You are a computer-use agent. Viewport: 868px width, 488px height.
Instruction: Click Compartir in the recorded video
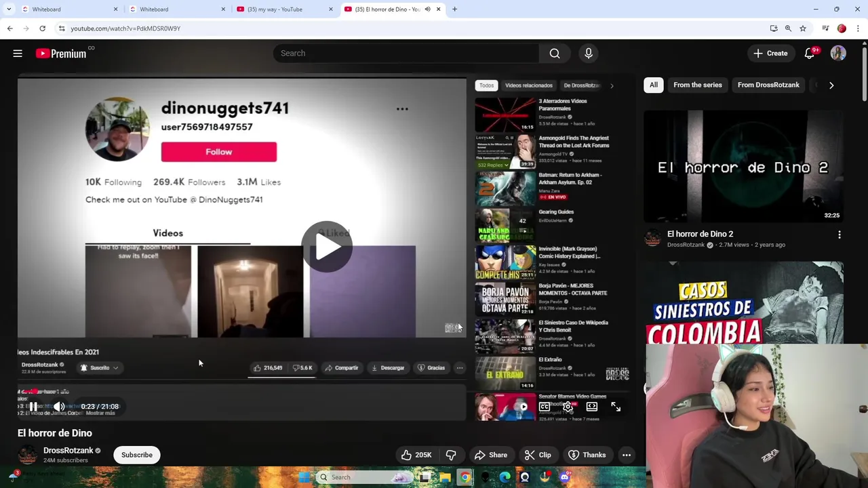click(x=341, y=368)
